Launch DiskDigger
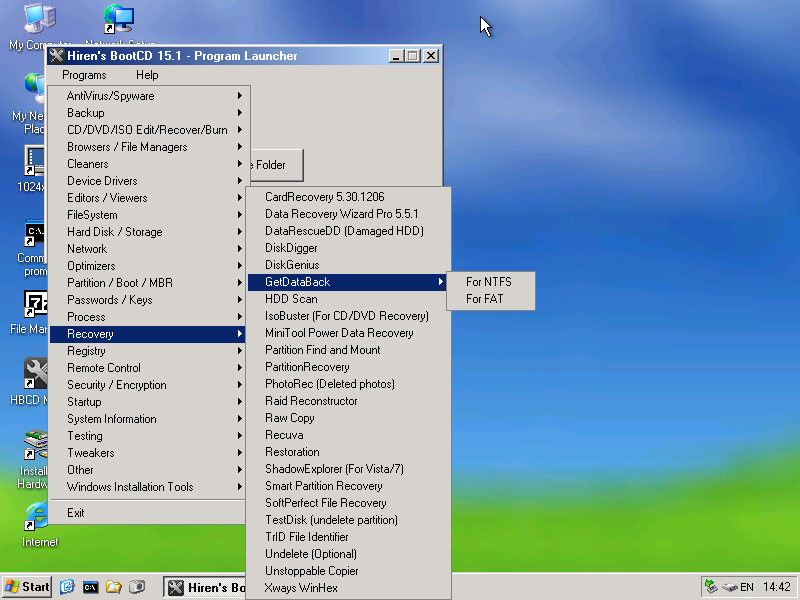800x600 pixels. [348, 248]
